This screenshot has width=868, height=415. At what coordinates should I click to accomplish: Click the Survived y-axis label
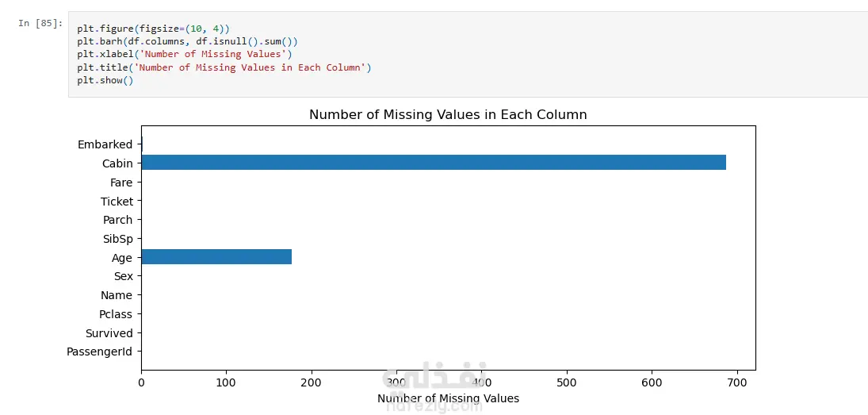point(109,333)
